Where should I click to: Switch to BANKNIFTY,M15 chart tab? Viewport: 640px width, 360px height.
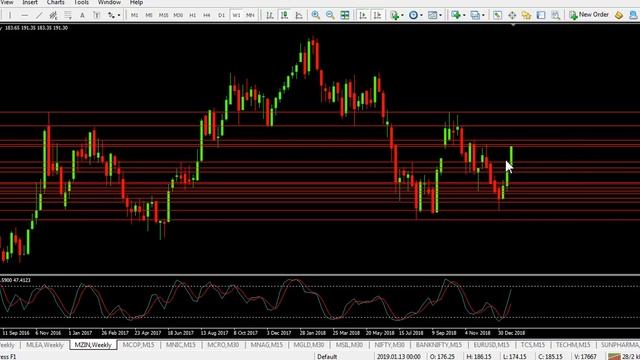coord(439,345)
